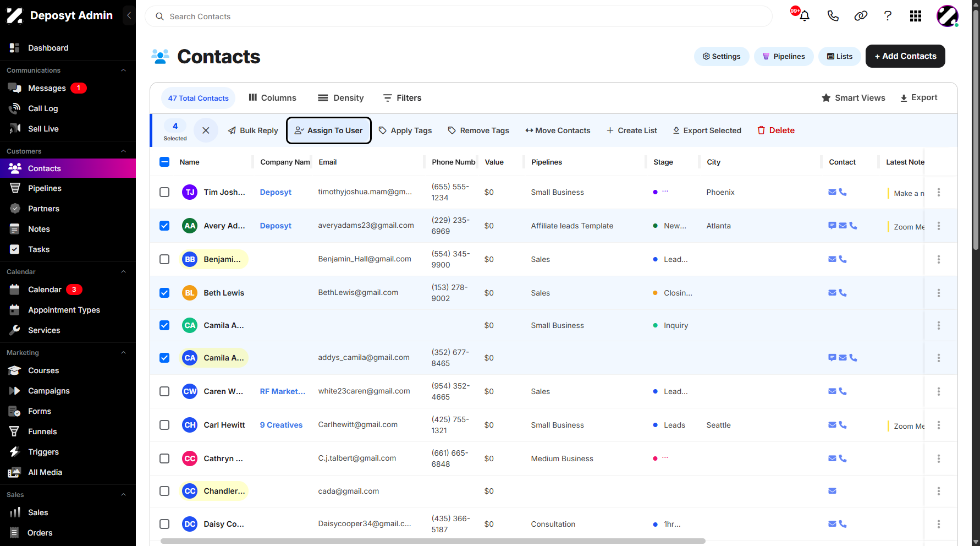
Task: Open the notifications bell icon
Action: [804, 16]
